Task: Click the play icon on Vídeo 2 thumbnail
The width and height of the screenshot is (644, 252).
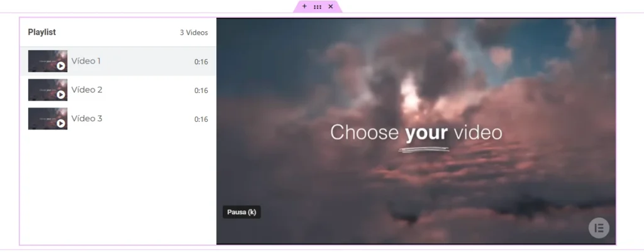Action: [x=61, y=95]
